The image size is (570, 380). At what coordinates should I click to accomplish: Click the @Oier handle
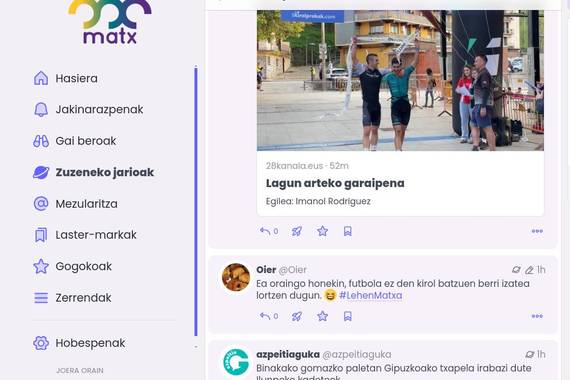[293, 270]
